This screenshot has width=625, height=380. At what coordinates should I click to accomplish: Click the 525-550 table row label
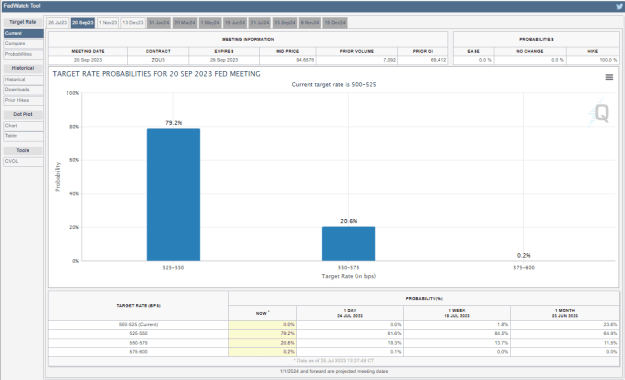pyautogui.click(x=138, y=333)
